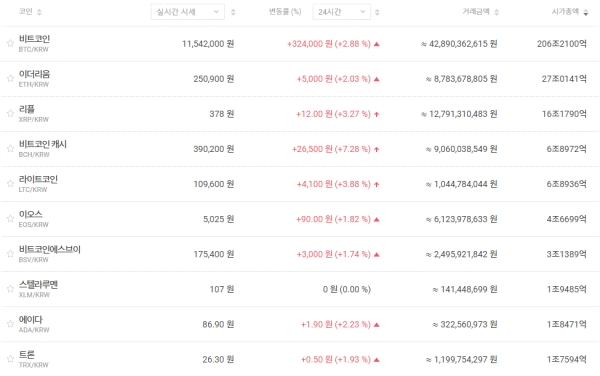Select the 5,025 원 price

(218, 219)
